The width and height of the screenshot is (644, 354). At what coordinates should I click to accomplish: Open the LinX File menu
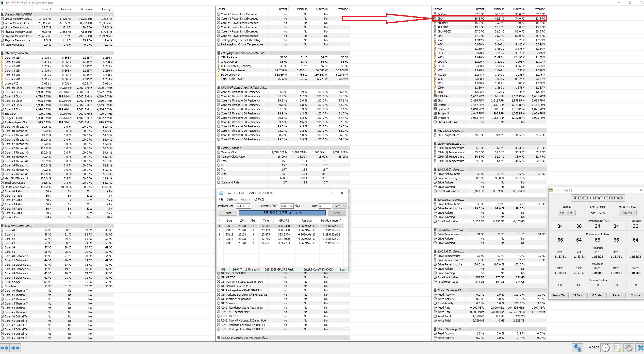(x=221, y=199)
